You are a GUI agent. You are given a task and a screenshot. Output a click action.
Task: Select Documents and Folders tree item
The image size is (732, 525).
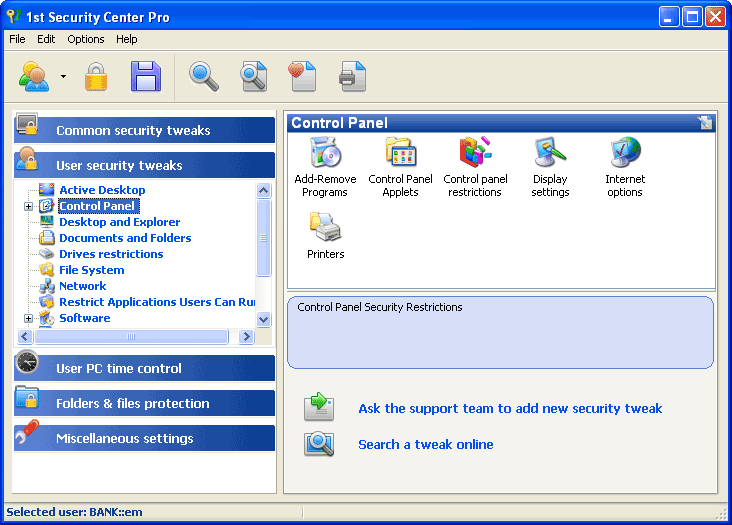click(125, 238)
